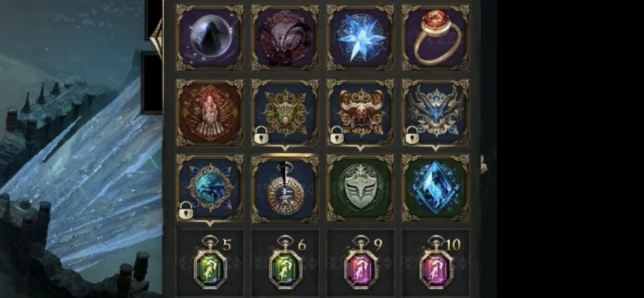644x298 pixels.
Task: Expand the chevron beneath the teal orb item
Action: 210,223
